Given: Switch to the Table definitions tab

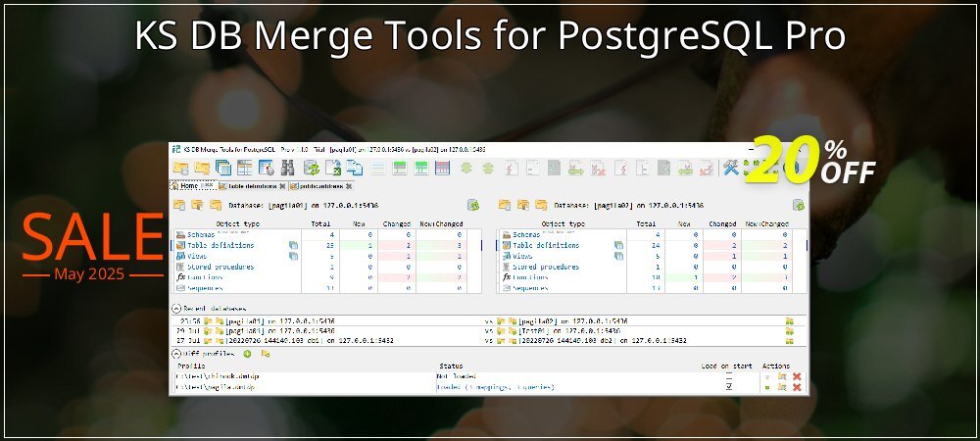Looking at the screenshot, I should [x=251, y=186].
